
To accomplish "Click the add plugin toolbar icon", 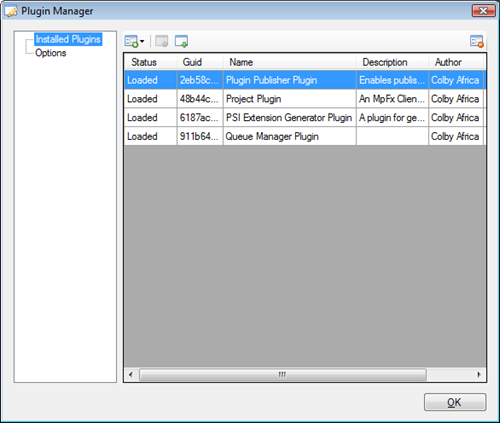I will [131, 41].
